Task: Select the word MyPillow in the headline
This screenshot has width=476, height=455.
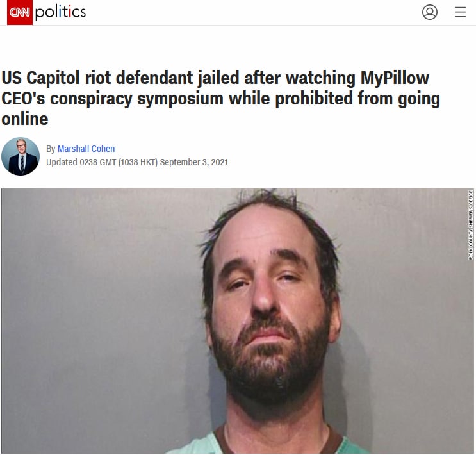Action: point(395,78)
